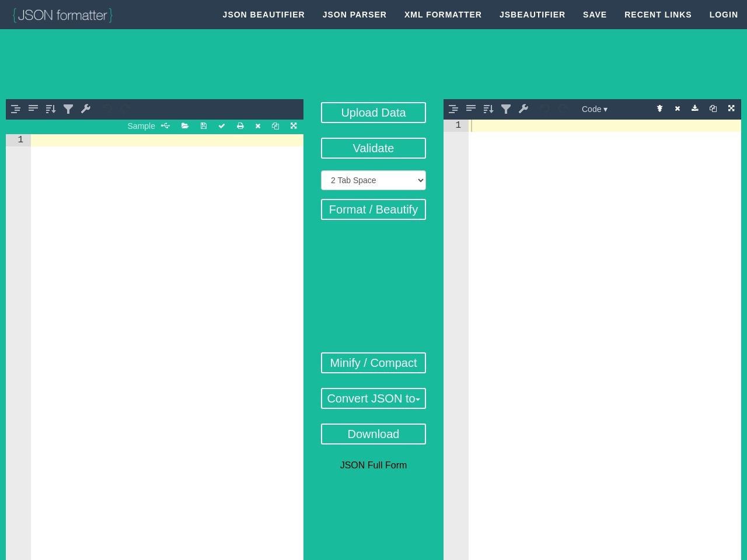The width and height of the screenshot is (747, 560).
Task: Open Recent Links menu item
Action: pyautogui.click(x=658, y=15)
